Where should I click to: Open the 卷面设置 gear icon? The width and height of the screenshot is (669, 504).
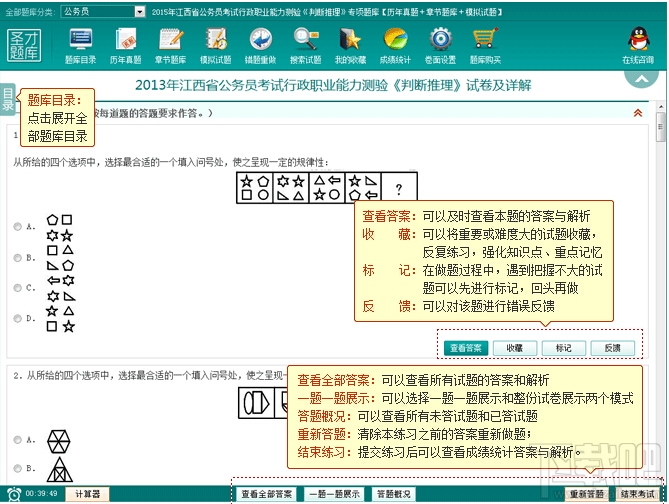tap(441, 46)
